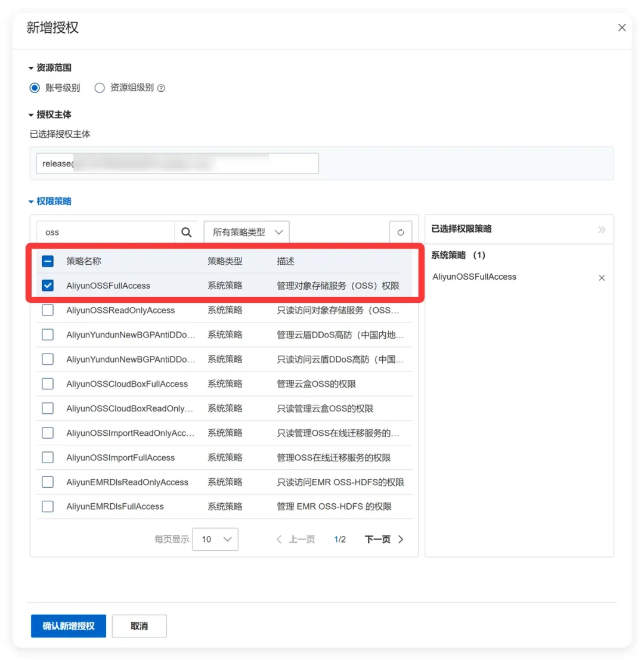This screenshot has height=660, width=644.
Task: Refresh the policy list
Action: tap(400, 233)
